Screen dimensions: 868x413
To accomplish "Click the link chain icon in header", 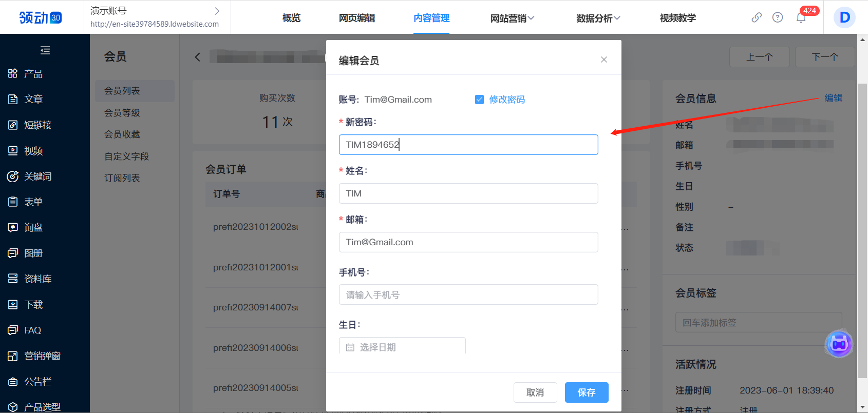I will [757, 17].
